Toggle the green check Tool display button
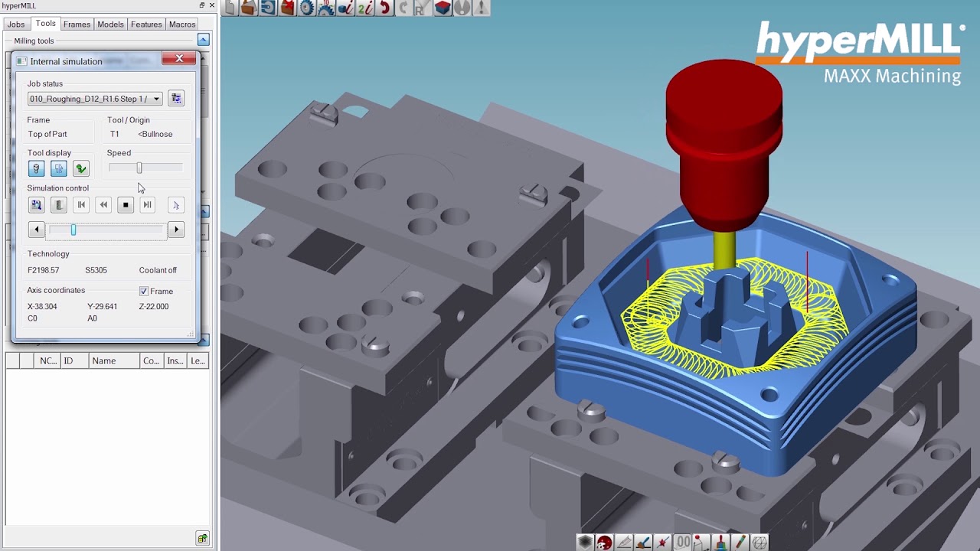 [x=80, y=168]
